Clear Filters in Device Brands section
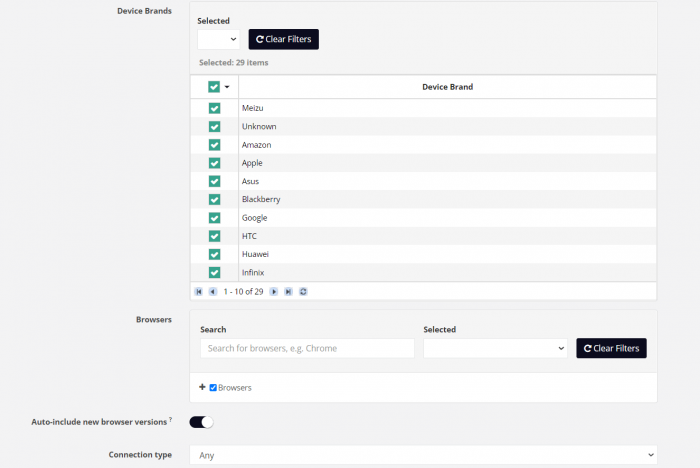This screenshot has width=700, height=468. click(283, 39)
